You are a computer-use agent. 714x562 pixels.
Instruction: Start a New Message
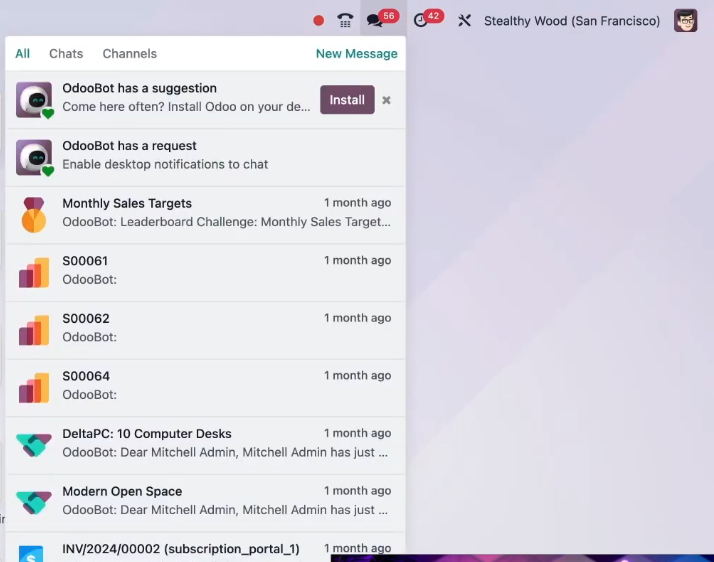(x=357, y=54)
